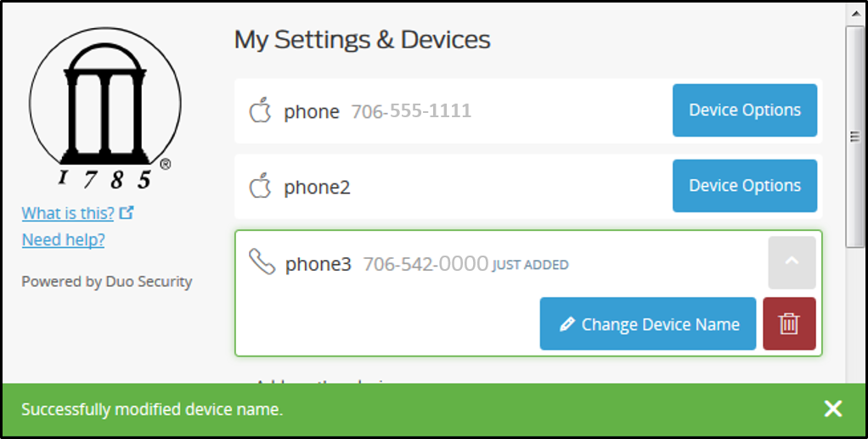Click the Apple icon beside phone2
This screenshot has height=439, width=868.
pos(260,185)
